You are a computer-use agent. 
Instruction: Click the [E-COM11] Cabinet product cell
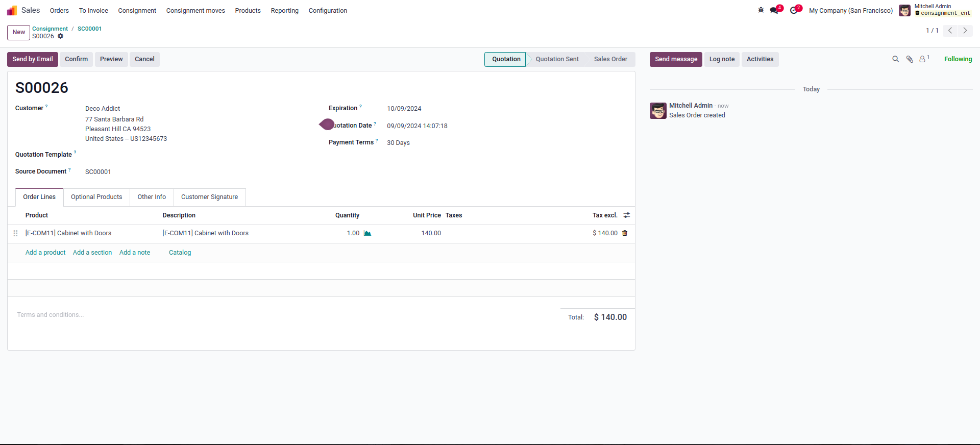[x=68, y=233]
